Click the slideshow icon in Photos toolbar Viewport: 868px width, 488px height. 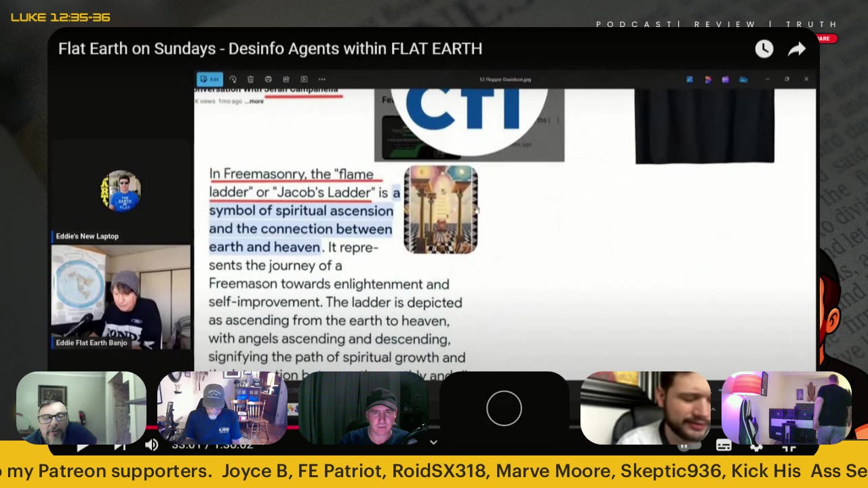pyautogui.click(x=304, y=79)
